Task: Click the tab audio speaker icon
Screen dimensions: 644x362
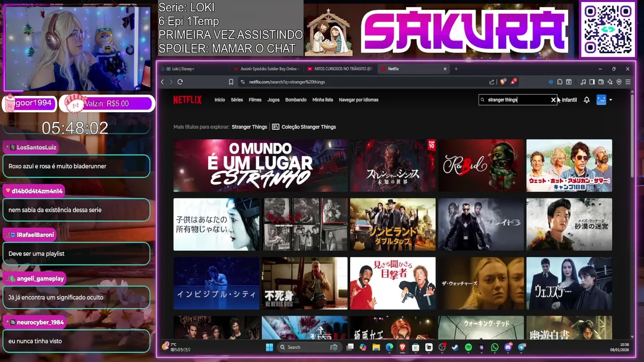Action: click(550, 82)
